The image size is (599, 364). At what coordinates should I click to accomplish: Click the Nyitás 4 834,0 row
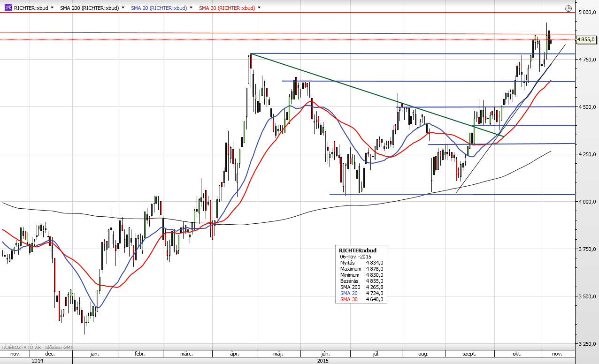[361, 263]
